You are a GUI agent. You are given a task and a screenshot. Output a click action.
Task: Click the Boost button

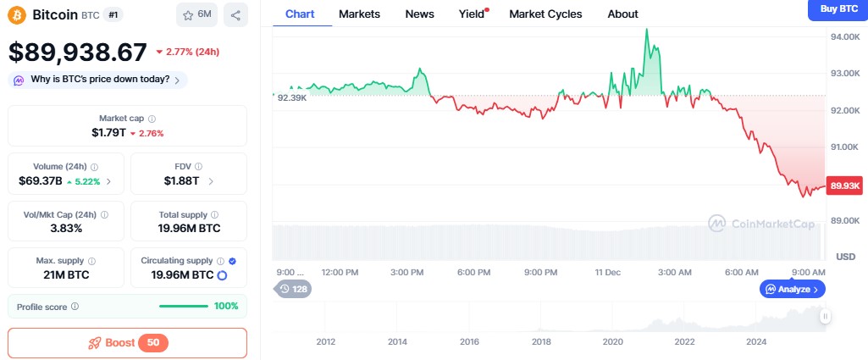coord(127,342)
